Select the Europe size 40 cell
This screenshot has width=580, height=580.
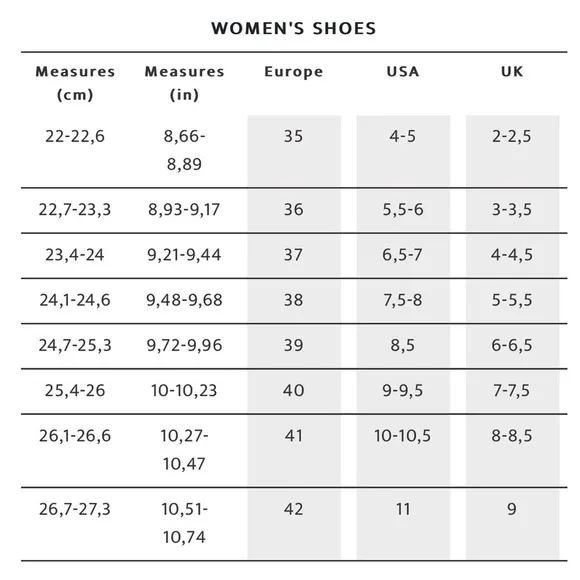294,391
